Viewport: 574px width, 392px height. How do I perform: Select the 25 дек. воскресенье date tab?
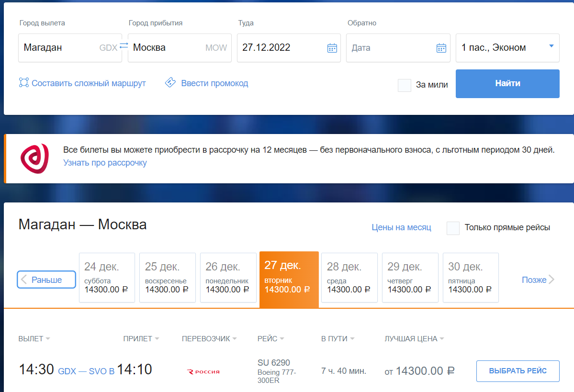click(x=167, y=278)
